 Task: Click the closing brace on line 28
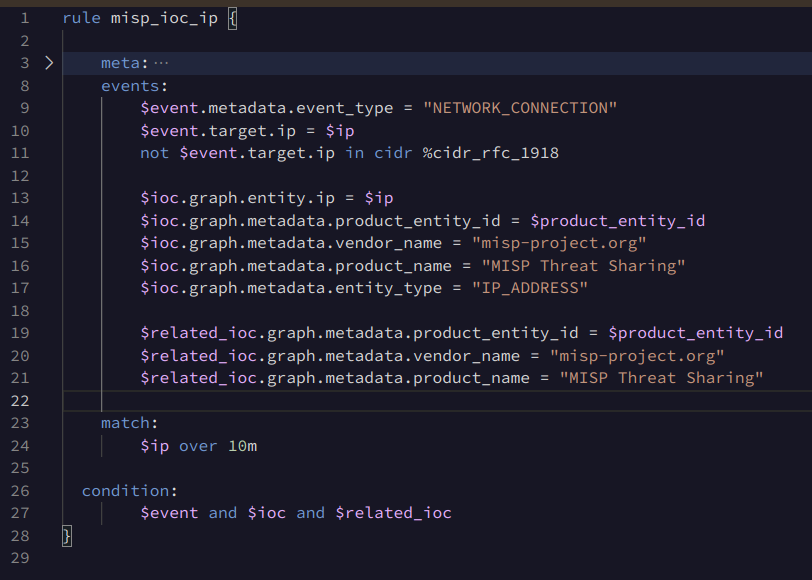coord(67,536)
